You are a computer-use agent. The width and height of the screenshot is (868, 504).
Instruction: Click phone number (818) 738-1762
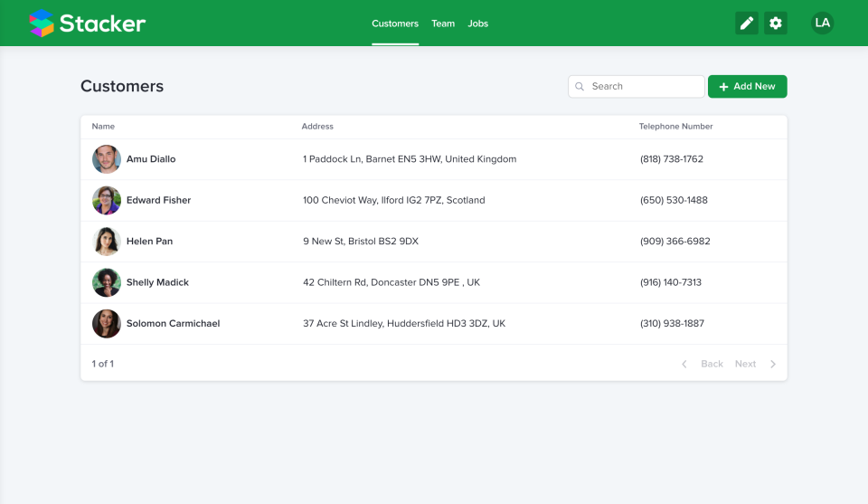[672, 159]
